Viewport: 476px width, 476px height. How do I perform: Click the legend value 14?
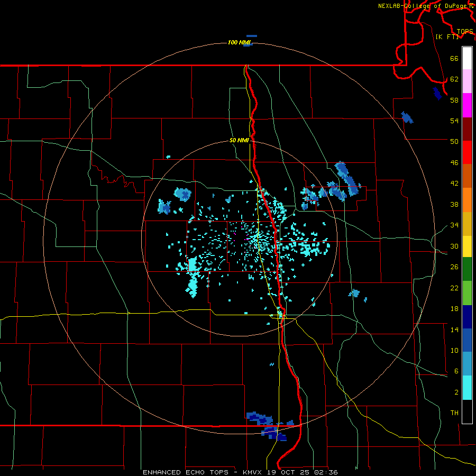454,329
